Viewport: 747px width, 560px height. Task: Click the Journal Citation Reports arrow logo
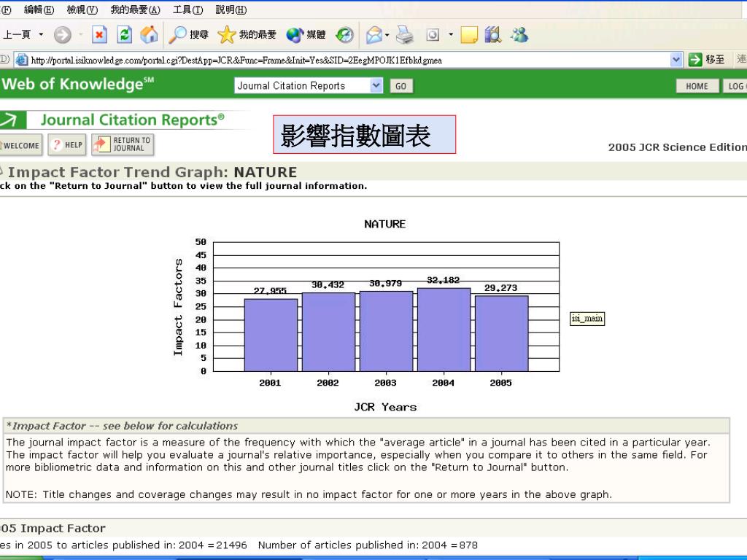tap(12, 120)
